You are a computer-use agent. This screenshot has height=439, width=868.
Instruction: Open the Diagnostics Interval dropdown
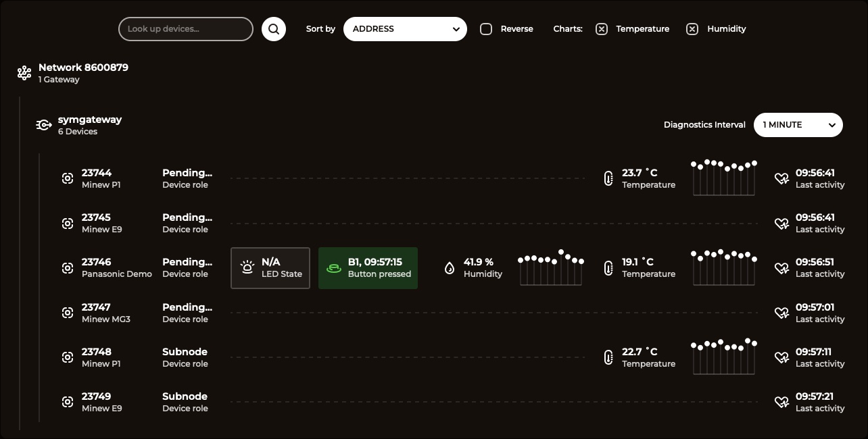[x=798, y=125]
